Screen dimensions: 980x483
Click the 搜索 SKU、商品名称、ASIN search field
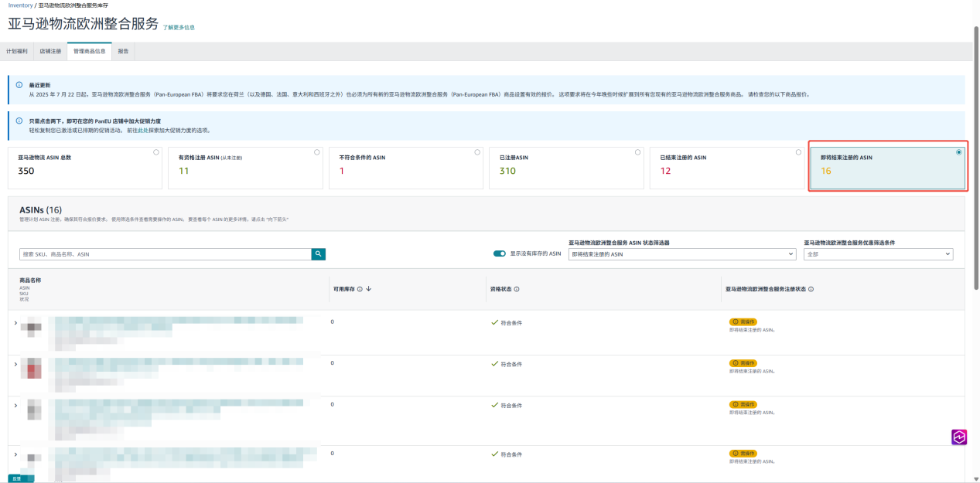click(166, 253)
